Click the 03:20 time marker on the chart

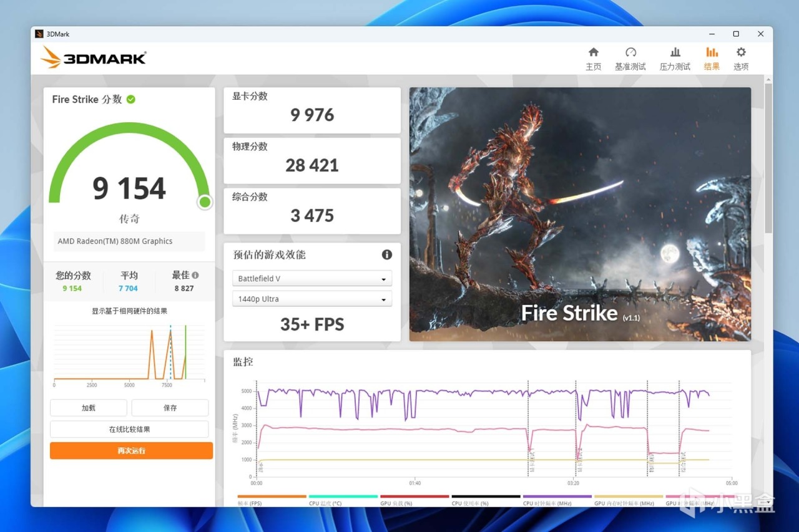pos(573,483)
